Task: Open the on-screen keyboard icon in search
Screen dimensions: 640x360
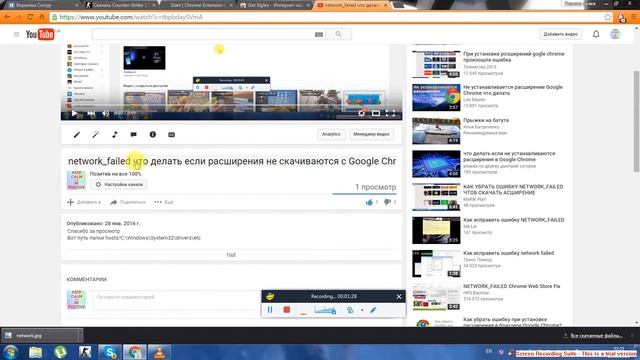Action: pos(319,35)
